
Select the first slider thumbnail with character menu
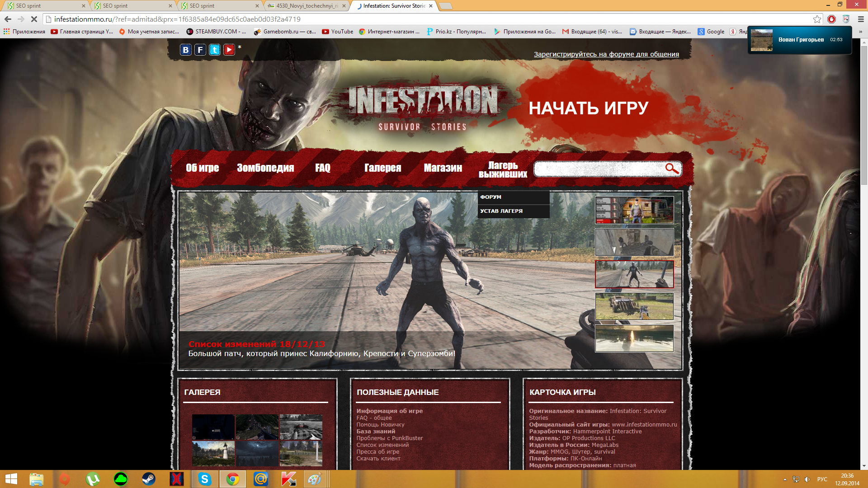[x=634, y=210]
